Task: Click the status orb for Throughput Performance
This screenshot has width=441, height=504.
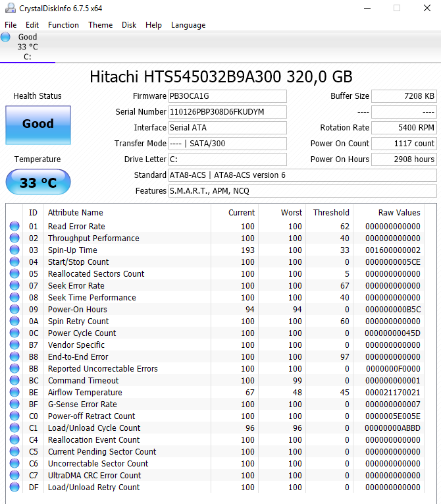Action: tap(14, 238)
